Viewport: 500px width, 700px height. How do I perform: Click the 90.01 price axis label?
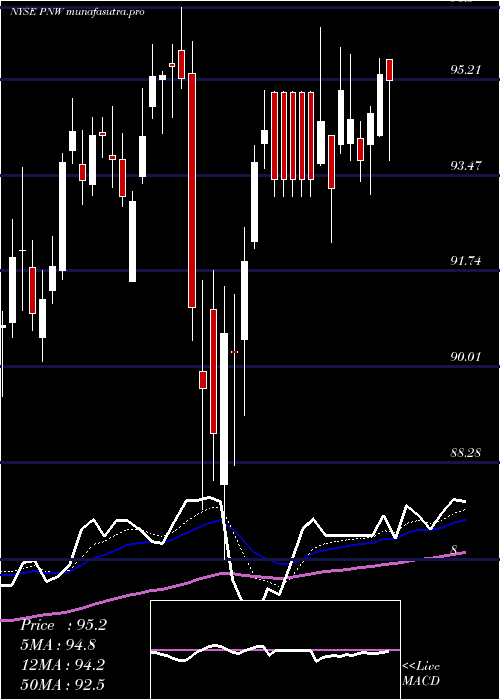[466, 357]
